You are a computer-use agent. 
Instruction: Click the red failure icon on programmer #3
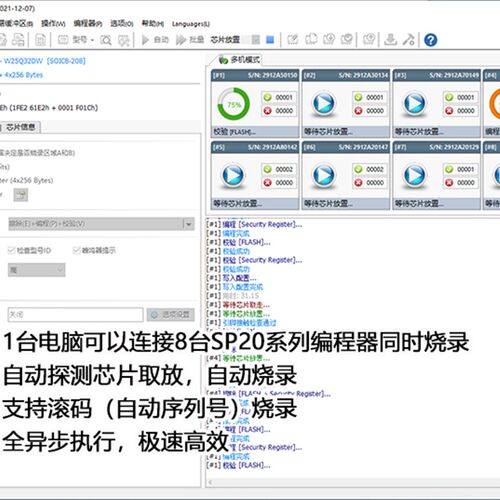tap(449, 111)
